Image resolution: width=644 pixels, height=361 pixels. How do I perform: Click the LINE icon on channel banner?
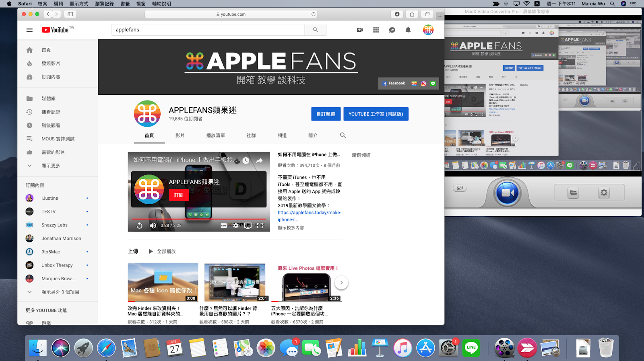433,84
